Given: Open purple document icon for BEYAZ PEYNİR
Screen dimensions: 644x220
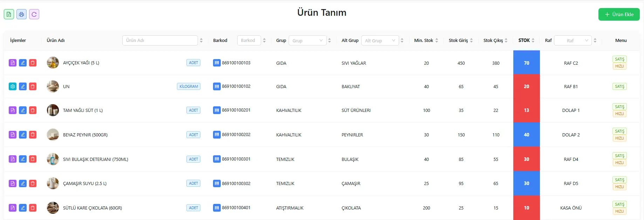Looking at the screenshot, I should tap(13, 135).
